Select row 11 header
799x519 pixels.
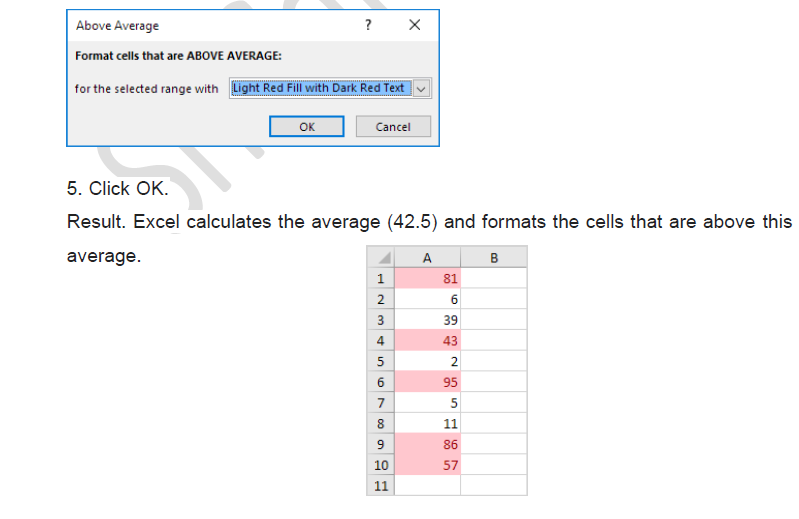point(381,486)
